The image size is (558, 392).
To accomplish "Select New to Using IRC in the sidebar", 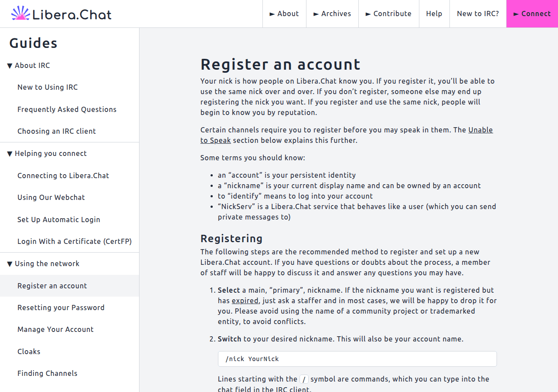I will point(47,87).
